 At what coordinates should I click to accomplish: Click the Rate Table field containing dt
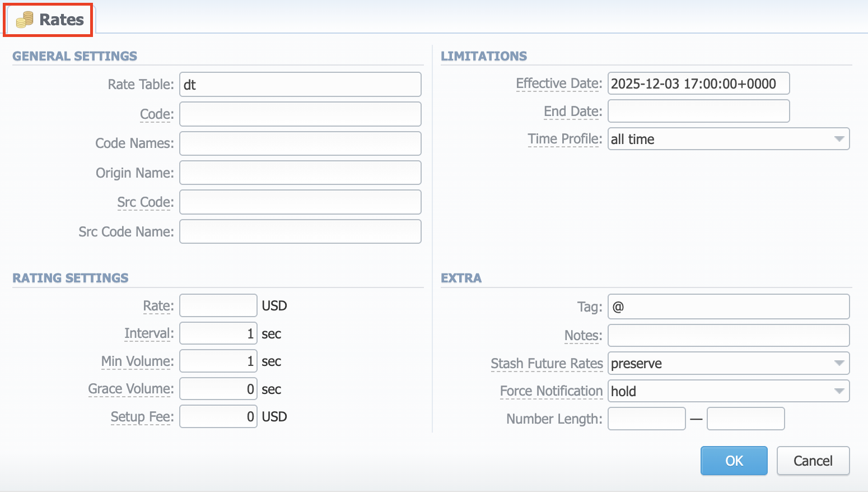coord(300,84)
